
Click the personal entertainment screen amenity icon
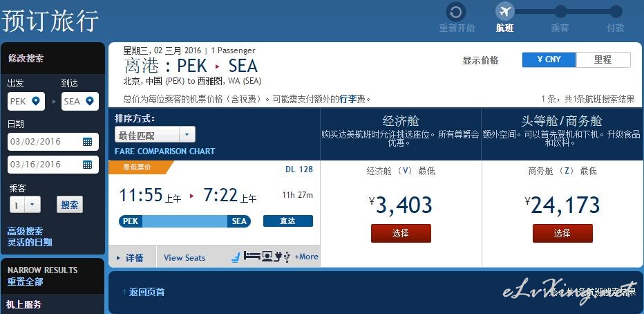(267, 257)
